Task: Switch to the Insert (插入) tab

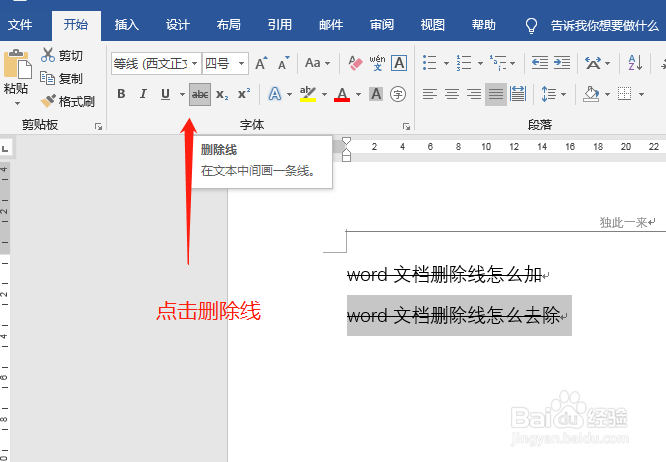Action: coord(127,25)
